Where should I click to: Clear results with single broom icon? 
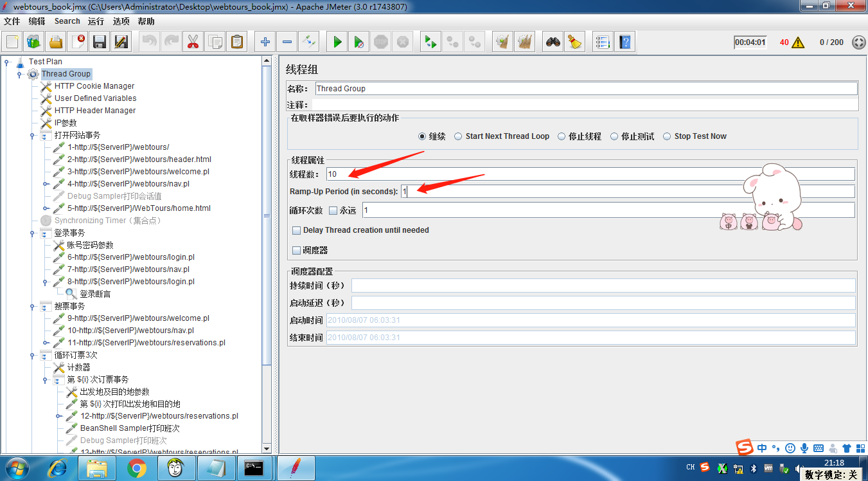pos(502,42)
